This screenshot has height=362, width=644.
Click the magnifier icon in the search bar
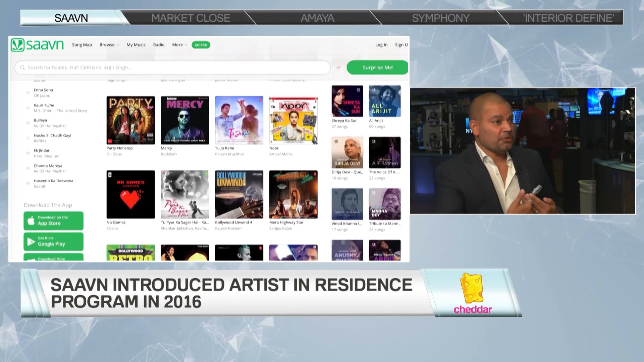[x=22, y=67]
